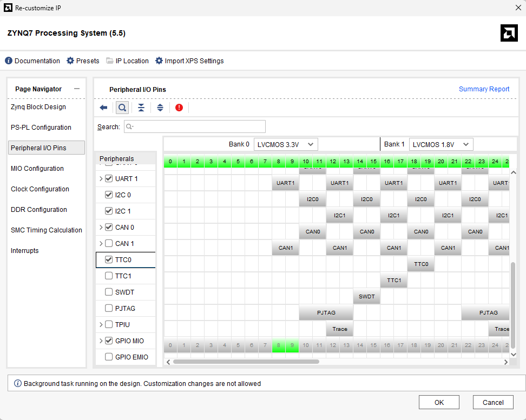Check the GPIO EMIO checkbox
Screen dimensions: 526x420
point(109,357)
